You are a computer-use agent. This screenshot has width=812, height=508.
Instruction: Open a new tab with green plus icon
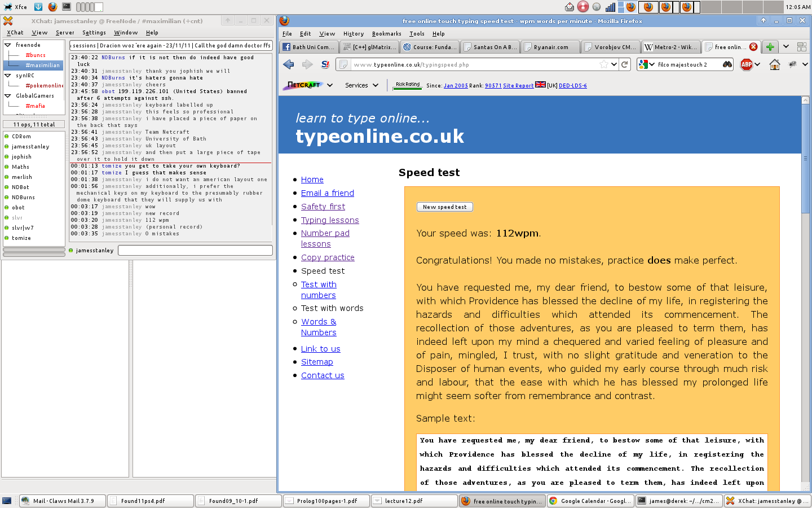click(770, 47)
